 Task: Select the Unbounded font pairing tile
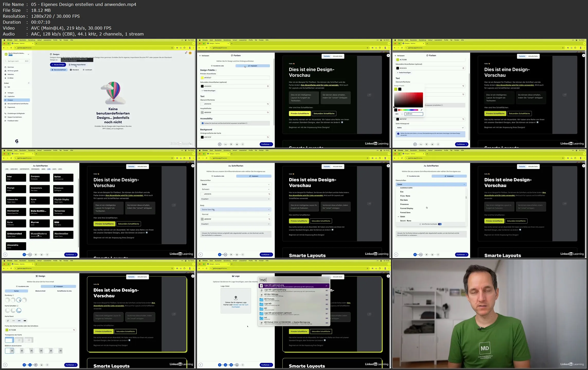[x=16, y=234]
